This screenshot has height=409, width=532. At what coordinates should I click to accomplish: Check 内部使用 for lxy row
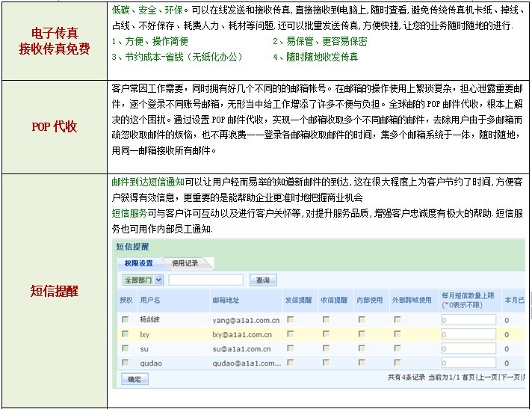tap(362, 334)
